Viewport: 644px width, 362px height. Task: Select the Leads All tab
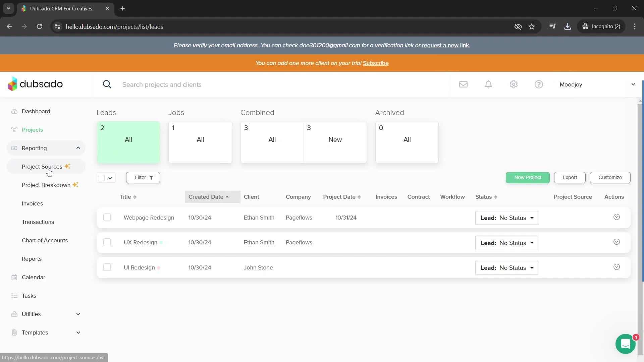pos(128,142)
